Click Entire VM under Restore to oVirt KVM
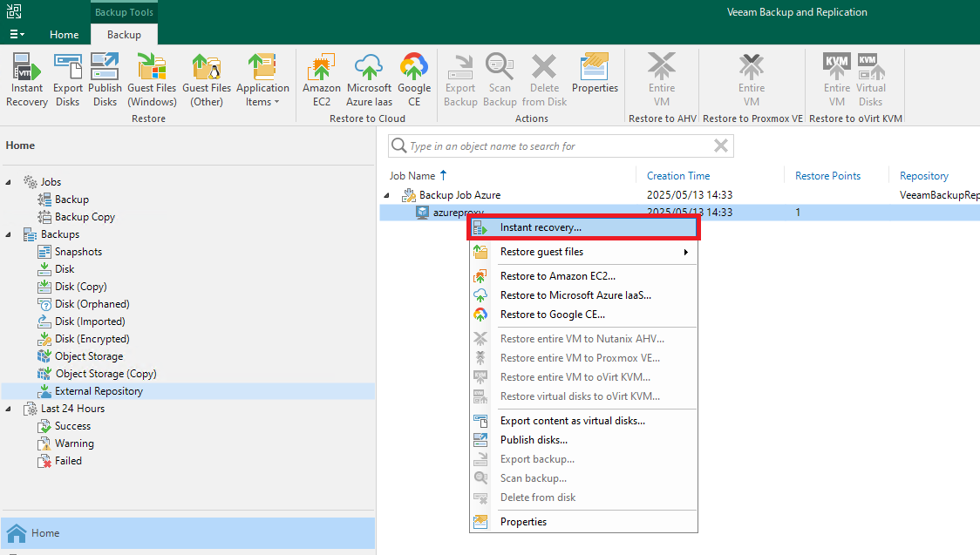 pos(836,80)
